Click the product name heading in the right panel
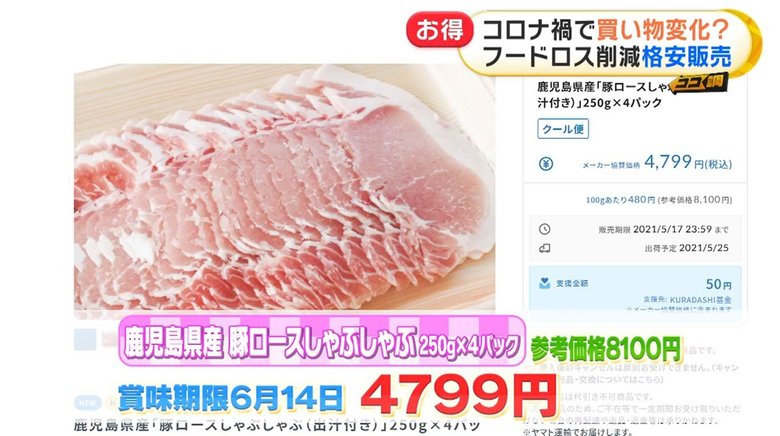 [x=630, y=95]
